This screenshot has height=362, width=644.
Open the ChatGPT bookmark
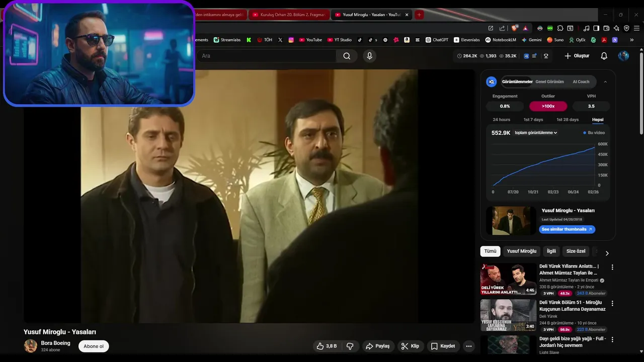click(x=437, y=40)
